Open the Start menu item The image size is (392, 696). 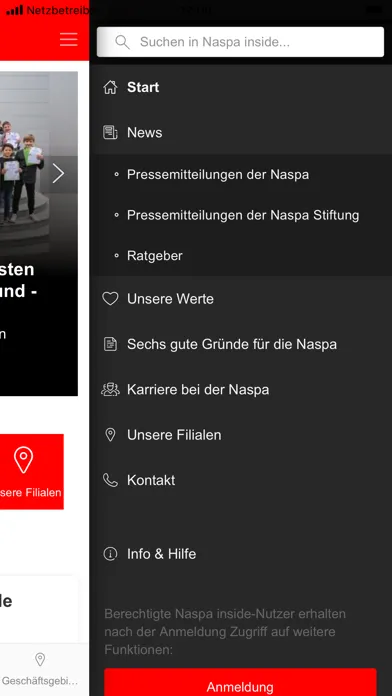143,87
